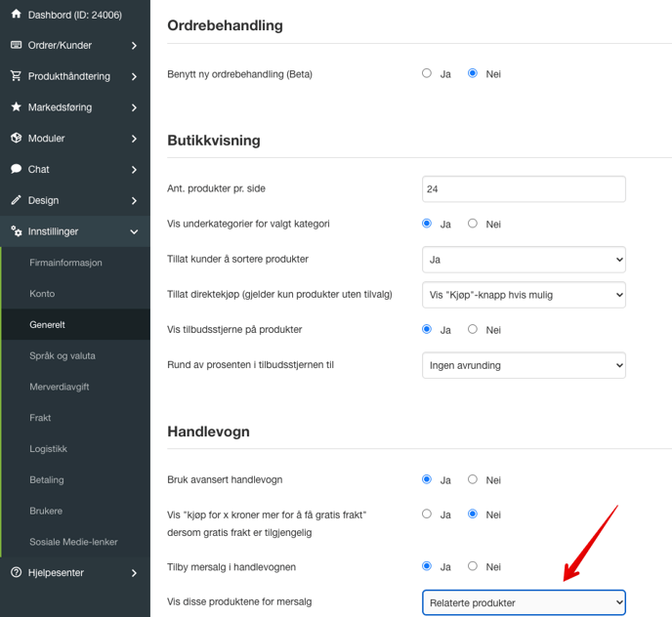Expand the Produkthåndtering chevron

point(134,77)
